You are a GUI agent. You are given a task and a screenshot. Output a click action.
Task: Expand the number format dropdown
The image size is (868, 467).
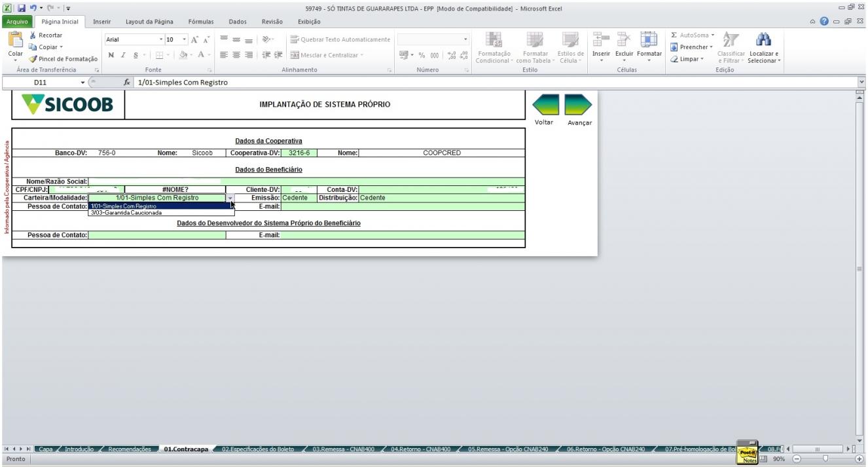tap(465, 39)
